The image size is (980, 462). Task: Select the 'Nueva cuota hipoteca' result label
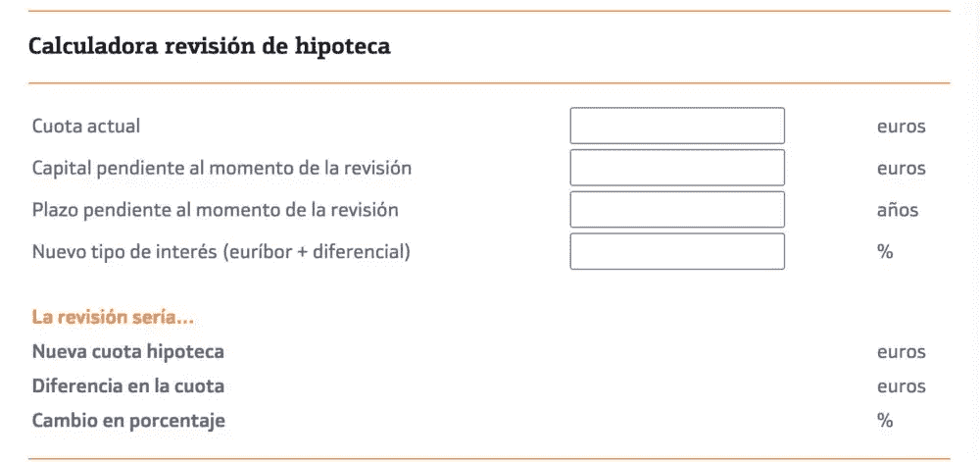(128, 352)
